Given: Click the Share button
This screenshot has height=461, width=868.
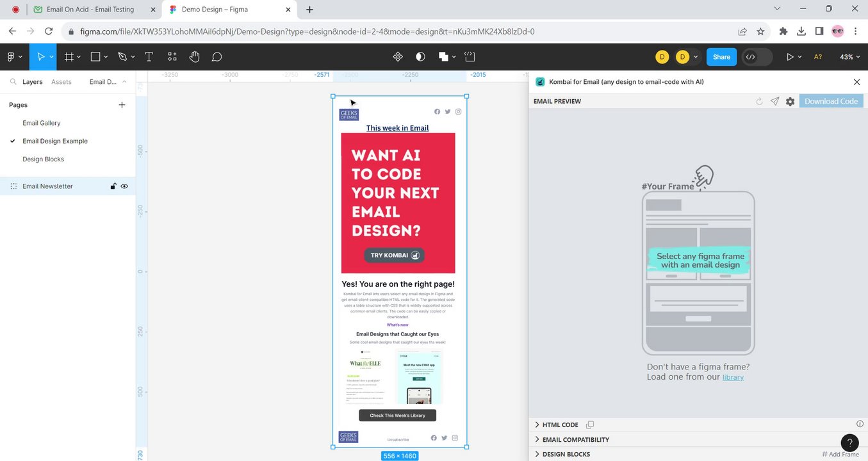Looking at the screenshot, I should tap(721, 57).
